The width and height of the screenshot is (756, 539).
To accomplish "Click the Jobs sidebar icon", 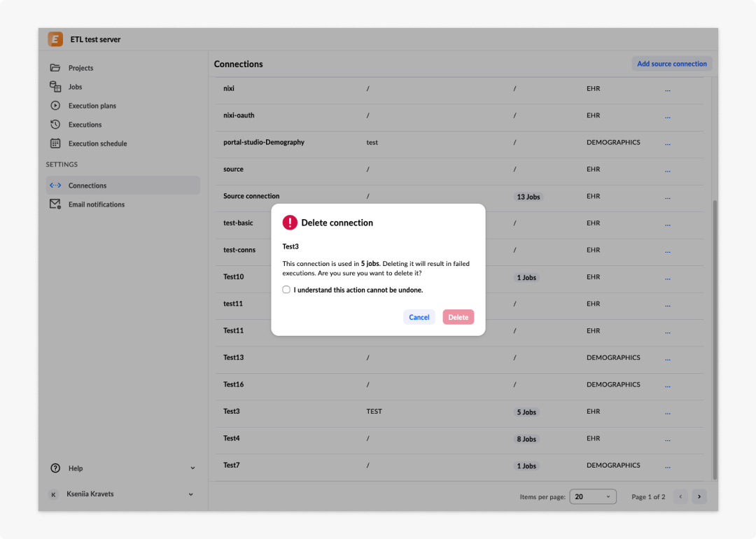I will coord(55,87).
